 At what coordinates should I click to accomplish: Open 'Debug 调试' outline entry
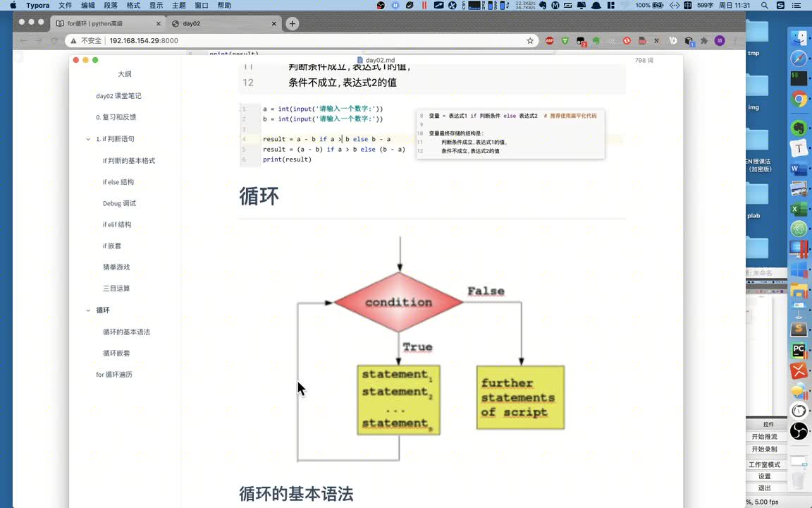[x=119, y=203]
